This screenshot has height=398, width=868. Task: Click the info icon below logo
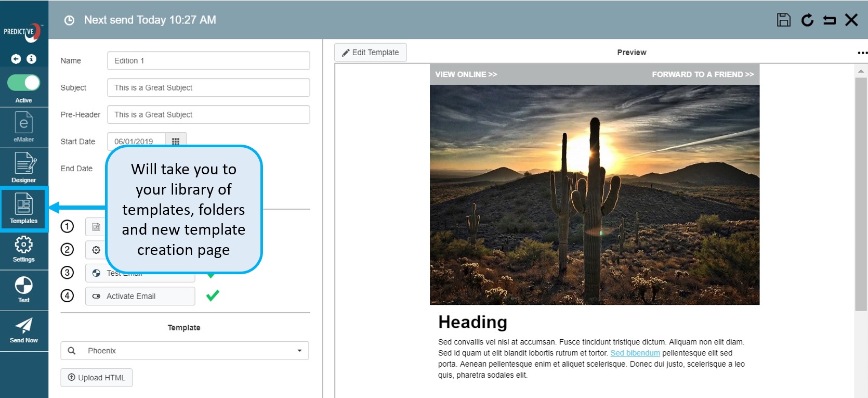coord(32,59)
